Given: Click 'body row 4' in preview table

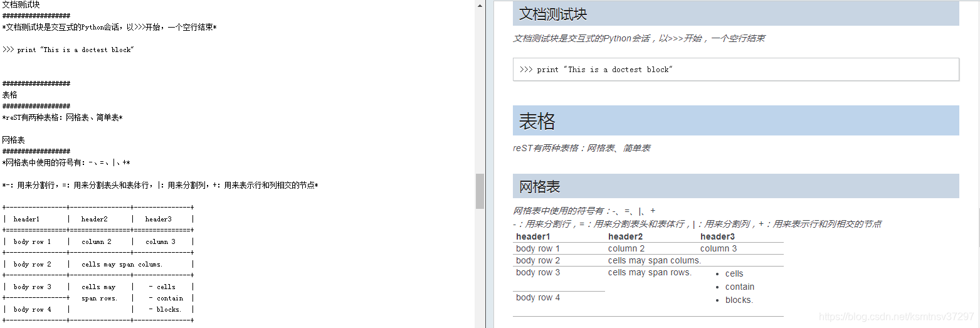Looking at the screenshot, I should click(538, 297).
